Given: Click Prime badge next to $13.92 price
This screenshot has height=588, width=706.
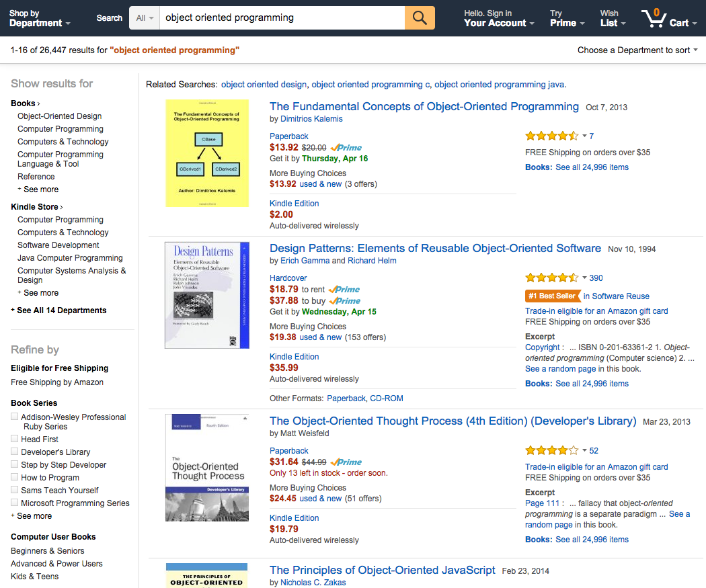Looking at the screenshot, I should click(346, 148).
